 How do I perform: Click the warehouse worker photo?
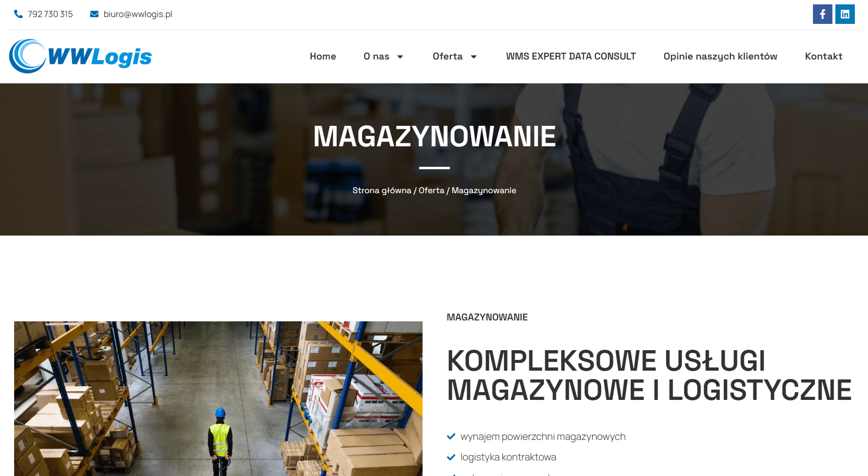tap(218, 398)
